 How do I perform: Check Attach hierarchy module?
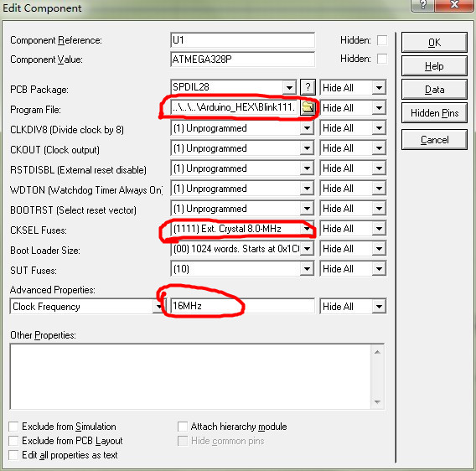click(x=183, y=427)
